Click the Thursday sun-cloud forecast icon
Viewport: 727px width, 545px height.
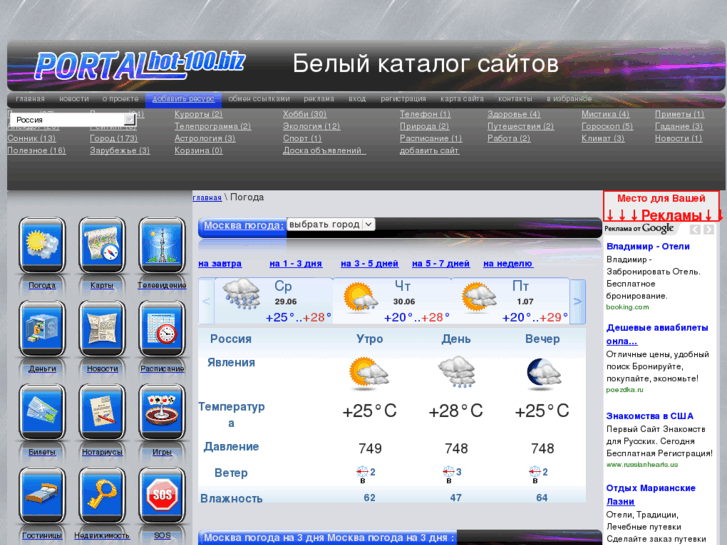click(360, 297)
